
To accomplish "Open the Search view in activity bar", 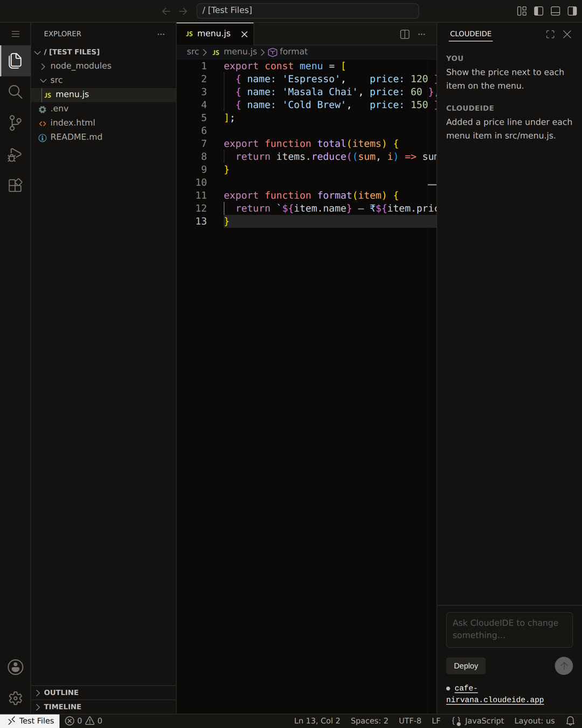I will (x=15, y=92).
